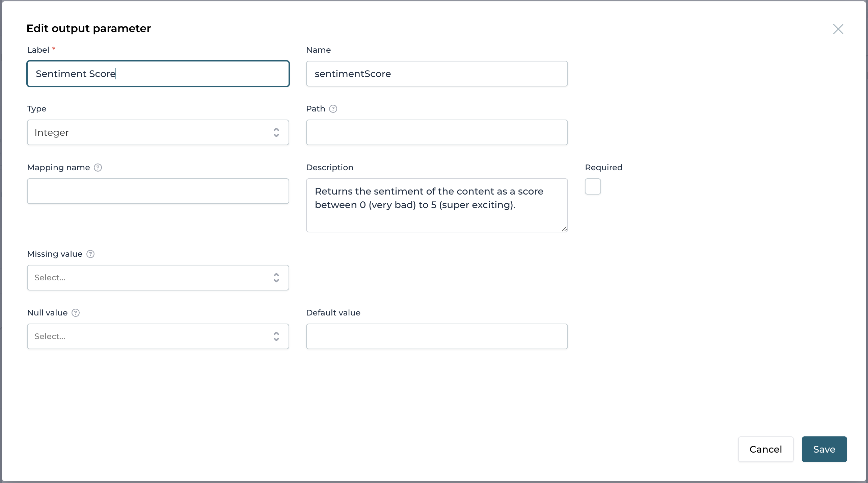Click inside the Description text area
868x483 pixels.
[x=437, y=216]
